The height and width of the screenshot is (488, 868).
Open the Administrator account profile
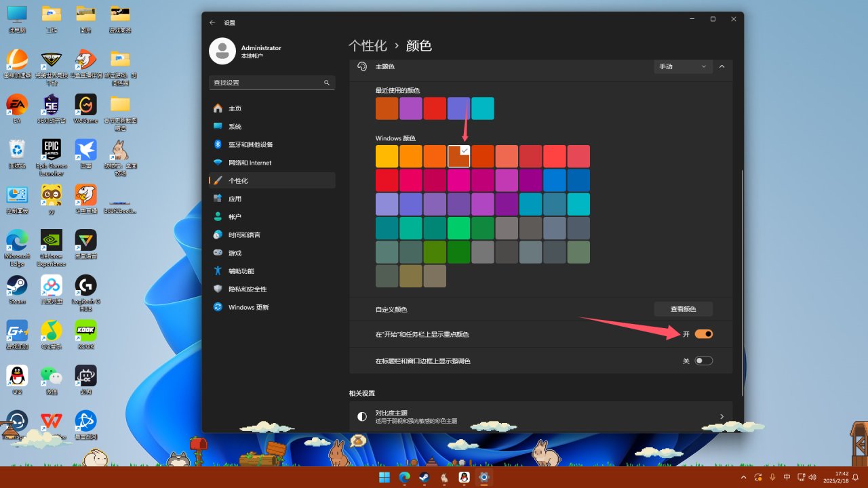(x=245, y=52)
